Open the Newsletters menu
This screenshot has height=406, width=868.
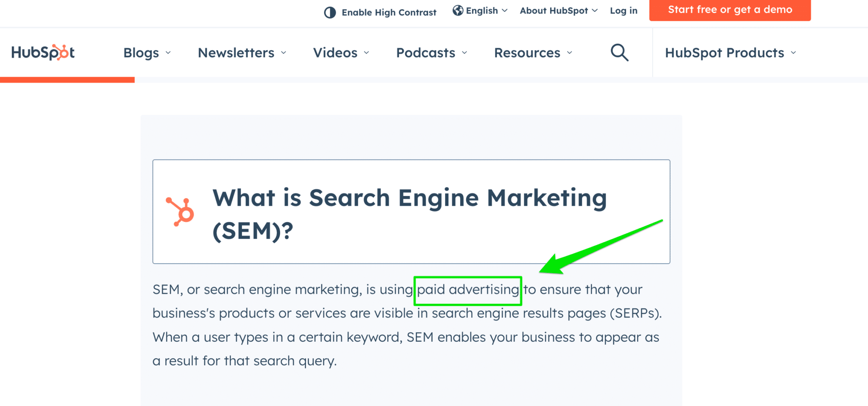coord(235,52)
